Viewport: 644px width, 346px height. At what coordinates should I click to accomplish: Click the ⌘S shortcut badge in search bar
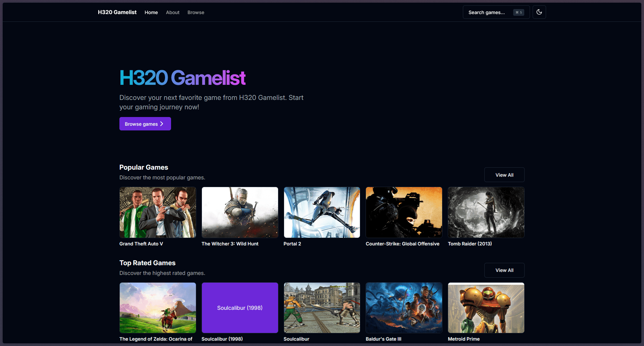pyautogui.click(x=518, y=12)
